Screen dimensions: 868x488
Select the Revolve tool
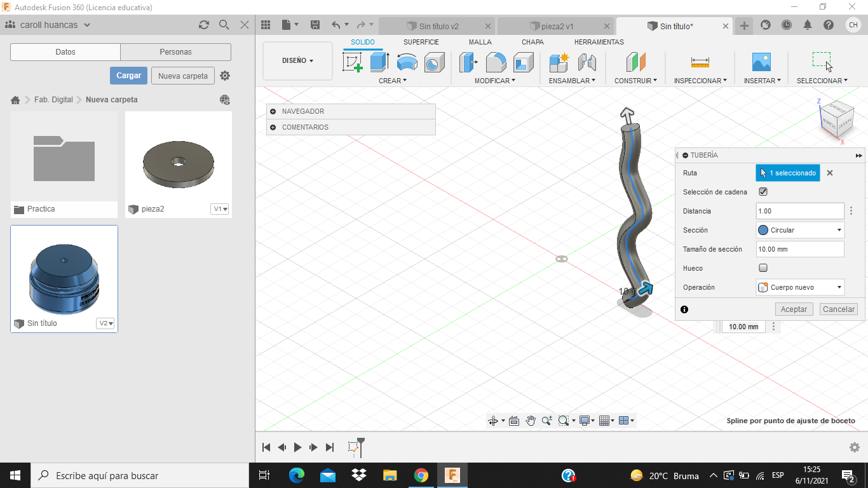[407, 62]
